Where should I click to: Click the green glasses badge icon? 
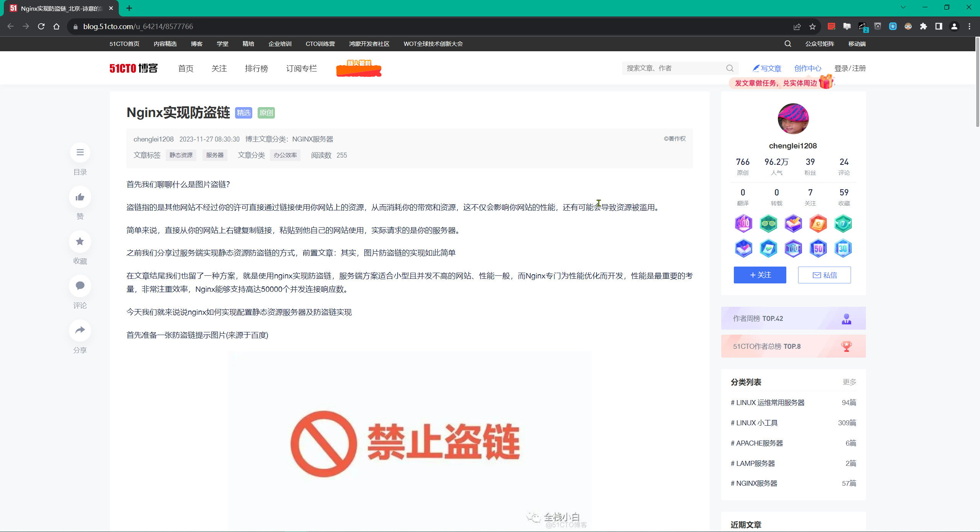(768, 223)
